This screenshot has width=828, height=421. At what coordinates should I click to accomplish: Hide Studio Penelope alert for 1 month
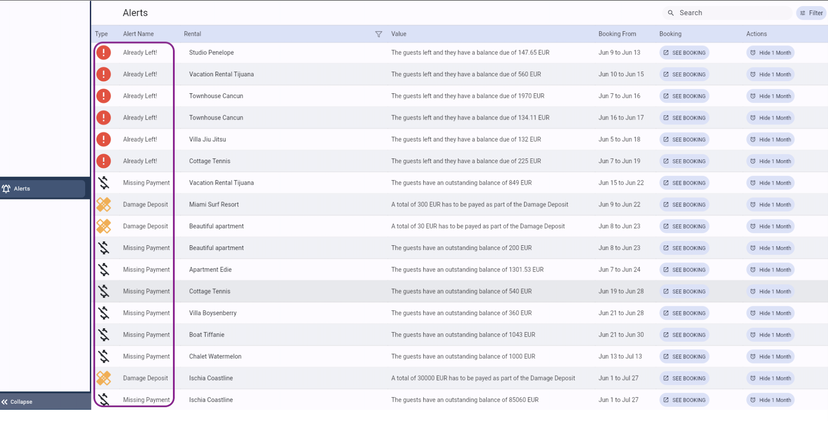click(x=770, y=53)
